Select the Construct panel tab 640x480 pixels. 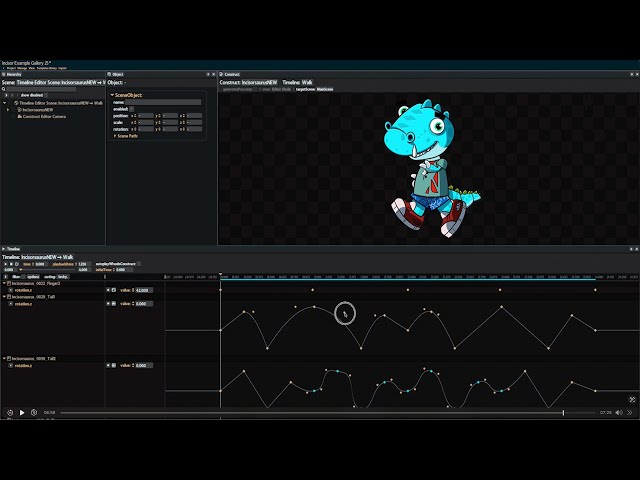232,74
